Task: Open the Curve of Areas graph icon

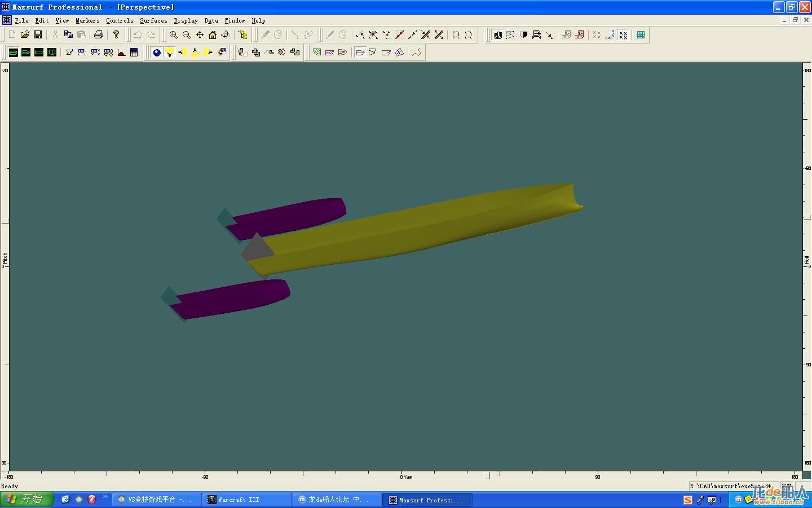Action: (121, 52)
